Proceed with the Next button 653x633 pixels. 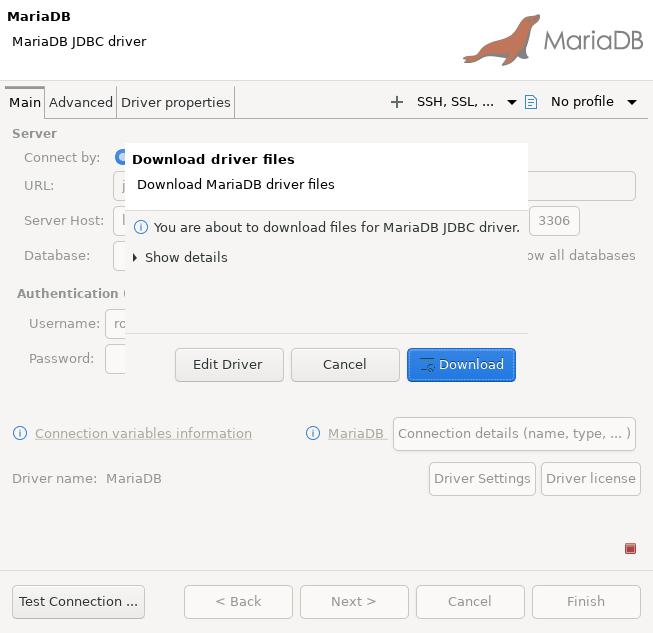[x=354, y=602]
